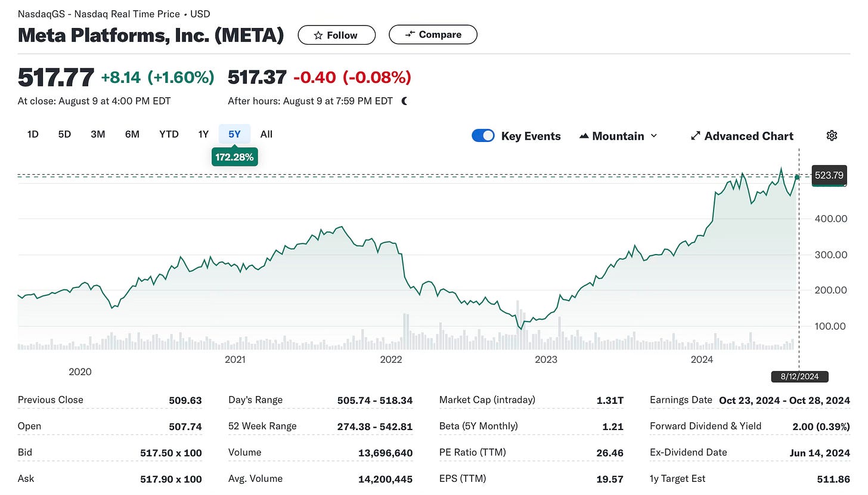Choose the YTD range tab

[x=169, y=134]
